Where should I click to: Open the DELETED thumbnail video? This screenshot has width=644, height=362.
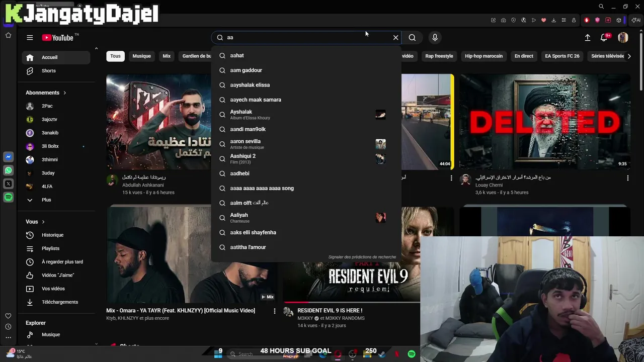(545, 122)
